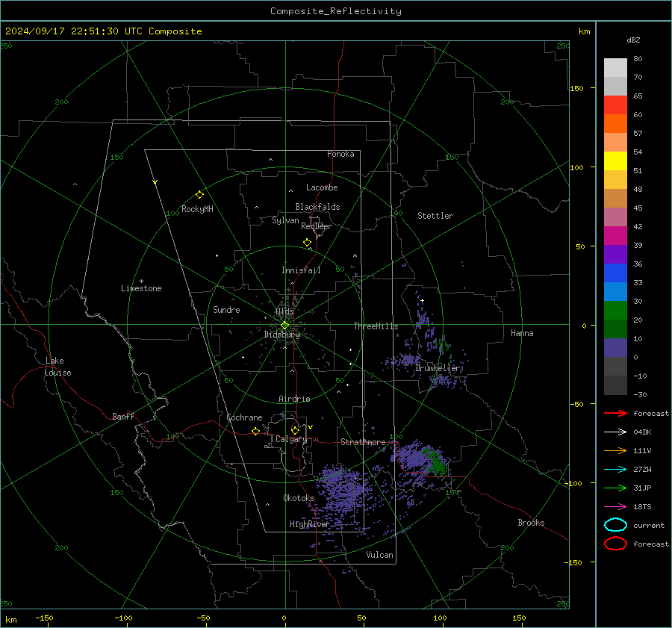This screenshot has width=672, height=628.
Task: Click the asterisk marker above Limestone label
Action: coord(141,282)
